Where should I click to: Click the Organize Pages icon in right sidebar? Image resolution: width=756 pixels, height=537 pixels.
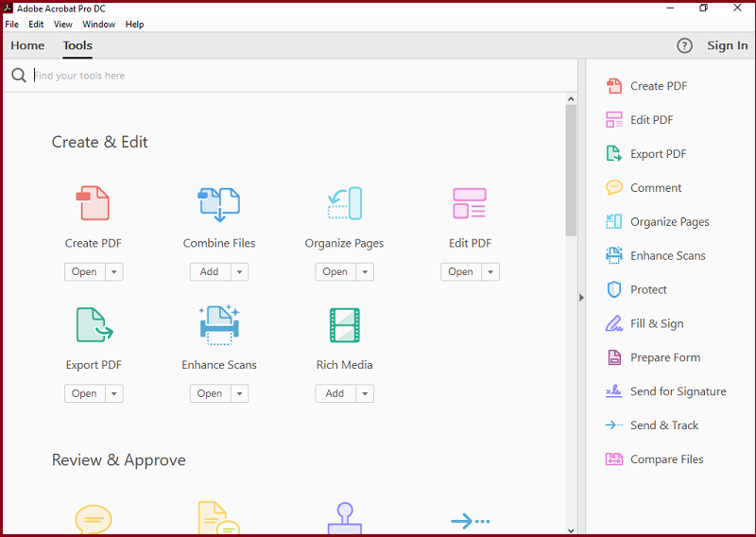coord(613,221)
